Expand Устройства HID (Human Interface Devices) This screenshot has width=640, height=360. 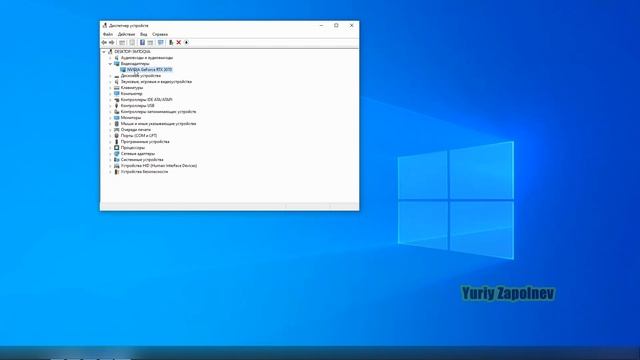110,166
